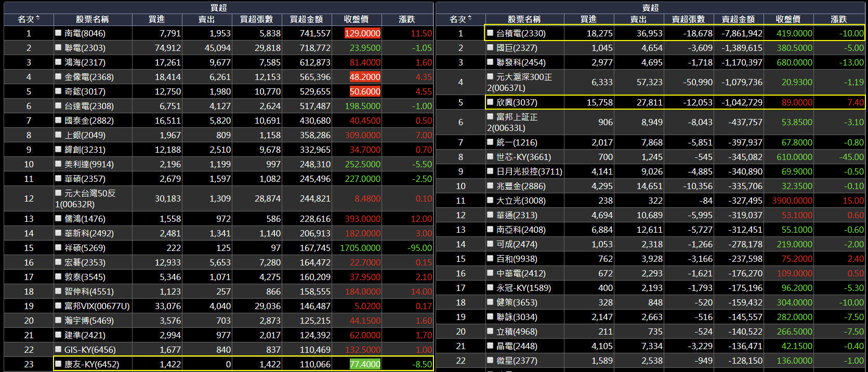
Task: Open stock 晶電(2448)
Action: coord(517,346)
